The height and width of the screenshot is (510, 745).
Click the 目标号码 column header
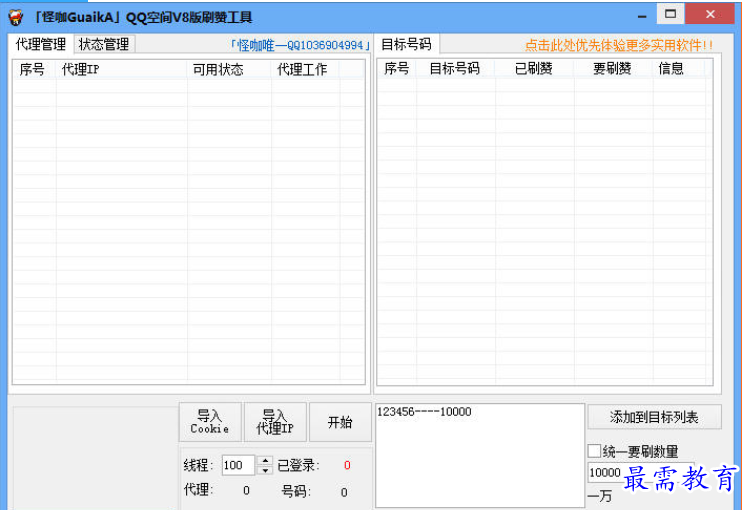pos(456,68)
